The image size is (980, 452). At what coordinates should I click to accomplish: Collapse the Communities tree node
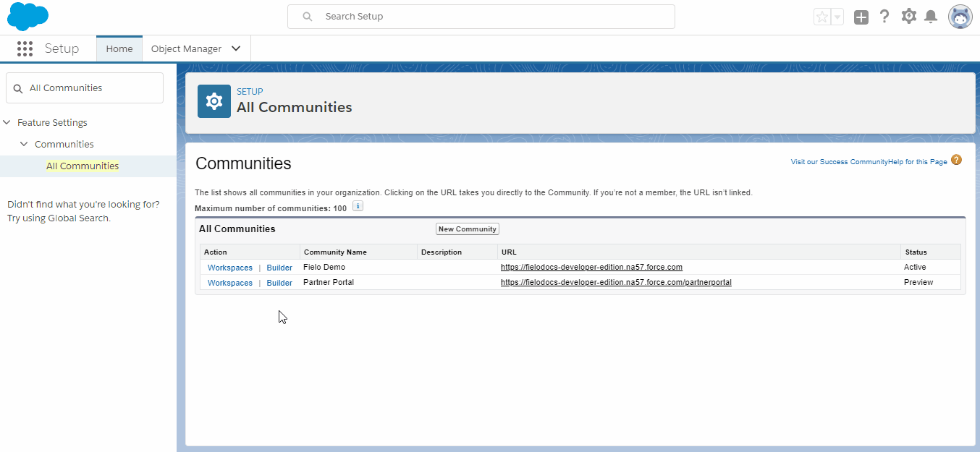(x=24, y=144)
